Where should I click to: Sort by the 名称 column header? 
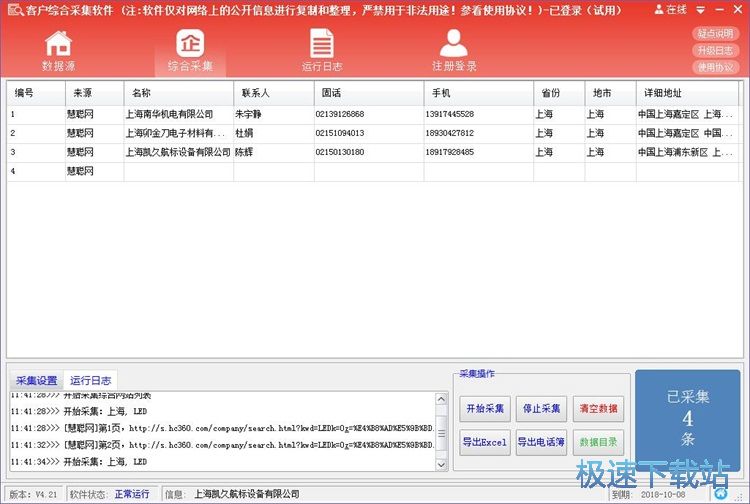pyautogui.click(x=179, y=93)
